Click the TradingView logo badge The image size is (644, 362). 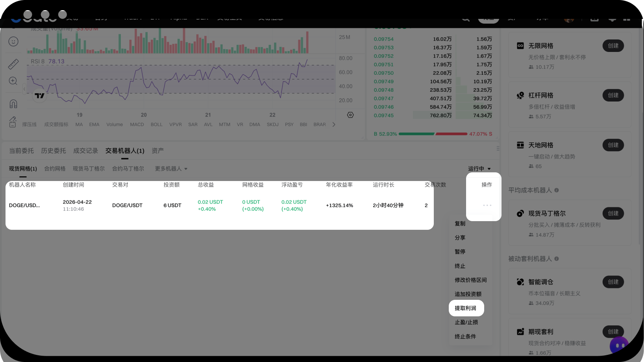39,96
